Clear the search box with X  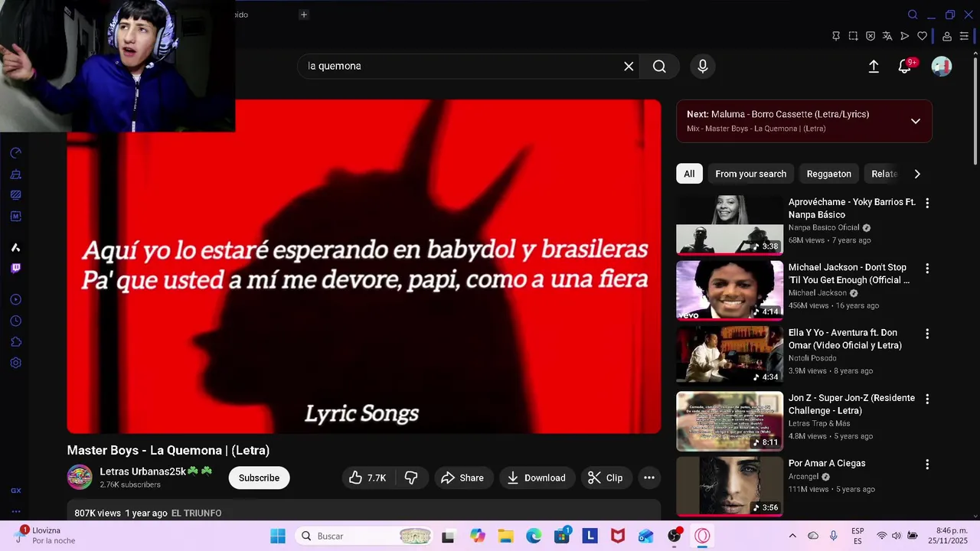pyautogui.click(x=629, y=67)
